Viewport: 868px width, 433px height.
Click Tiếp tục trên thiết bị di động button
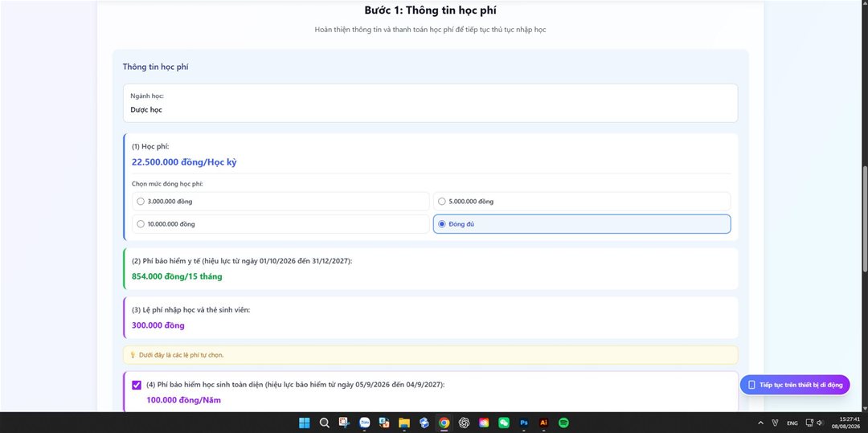pyautogui.click(x=794, y=385)
